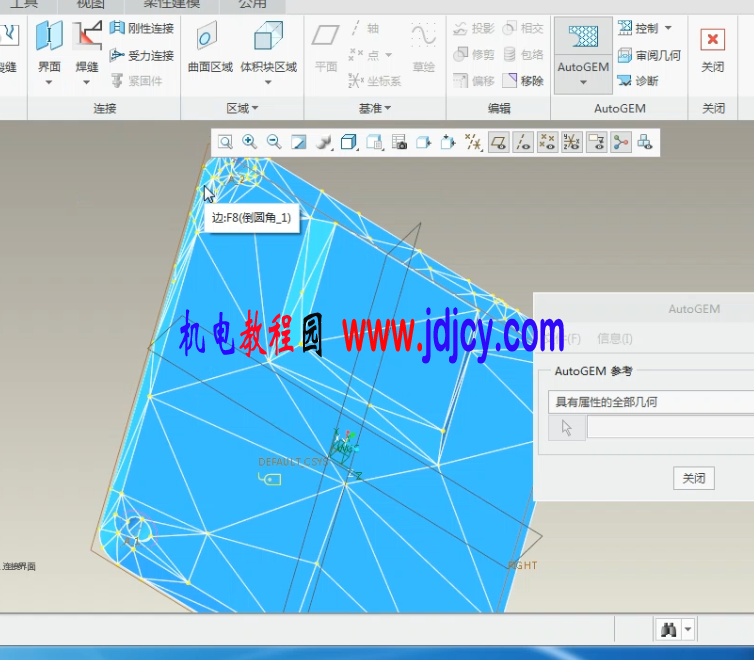Toggle annotation display visibility

coord(597,142)
